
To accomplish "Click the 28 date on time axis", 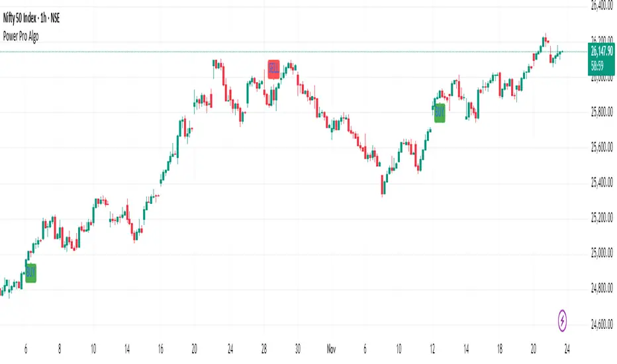I will point(263,345).
